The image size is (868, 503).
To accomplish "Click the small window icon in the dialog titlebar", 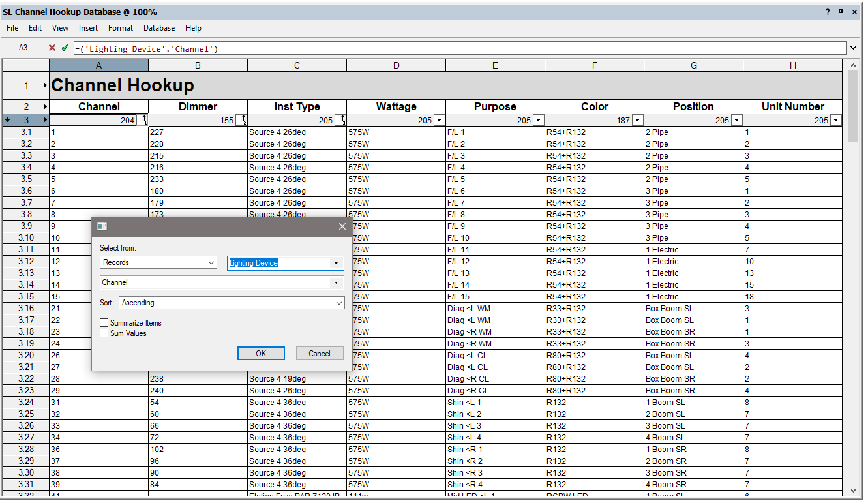I will coord(102,226).
